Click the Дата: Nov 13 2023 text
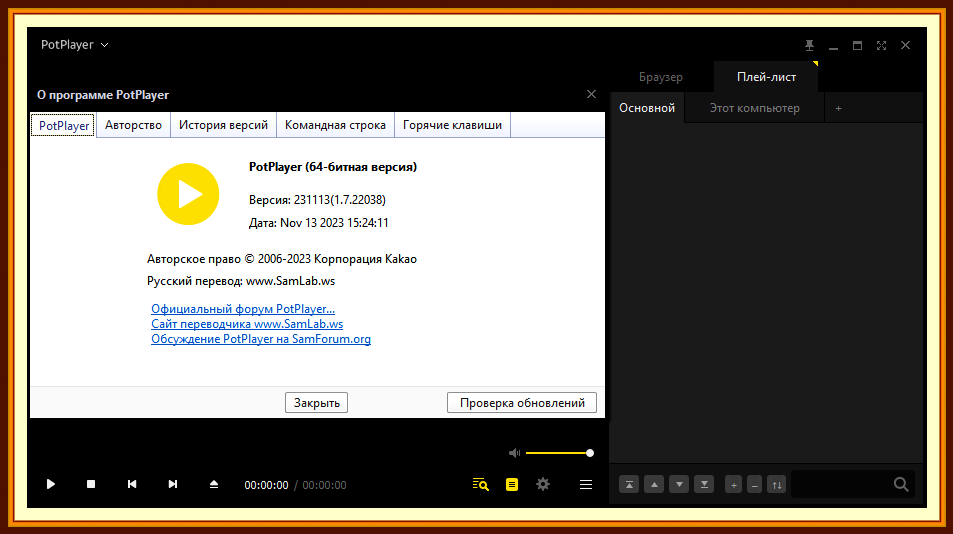 [x=318, y=223]
